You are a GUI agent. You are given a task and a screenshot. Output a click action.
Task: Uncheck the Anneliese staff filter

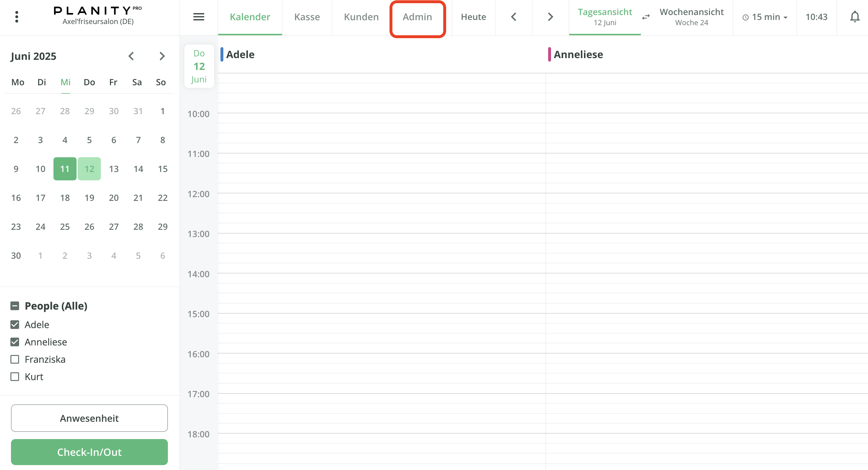click(14, 342)
